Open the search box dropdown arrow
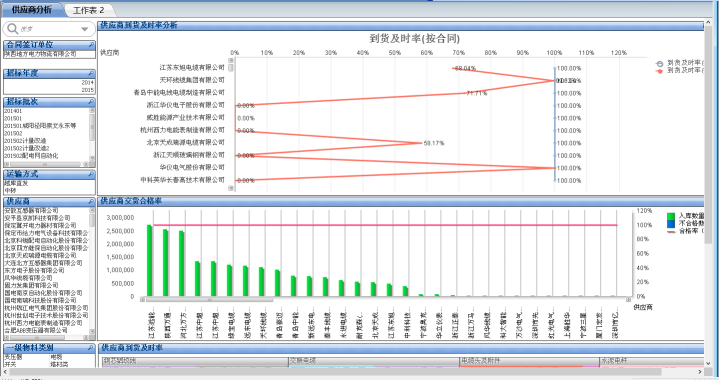719x380 pixels. (84, 29)
